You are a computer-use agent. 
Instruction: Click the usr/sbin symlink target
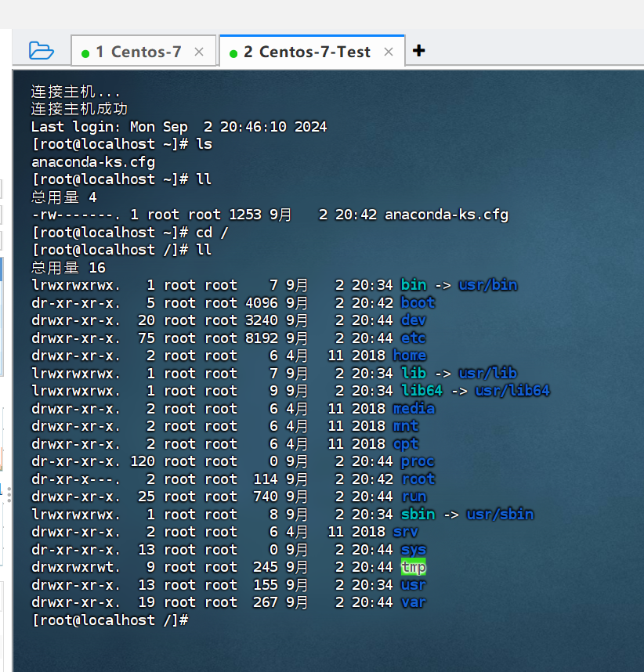(500, 514)
